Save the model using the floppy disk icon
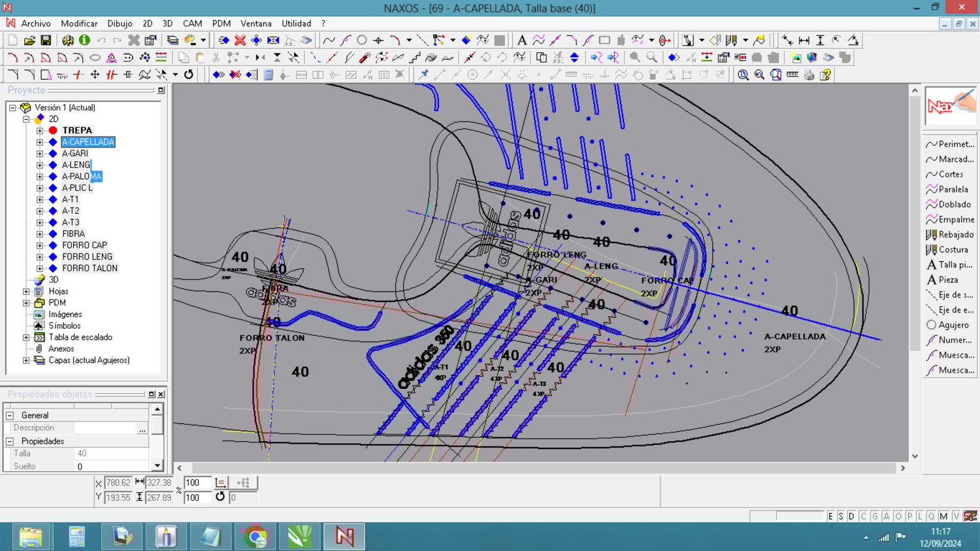Image resolution: width=980 pixels, height=551 pixels. 46,41
